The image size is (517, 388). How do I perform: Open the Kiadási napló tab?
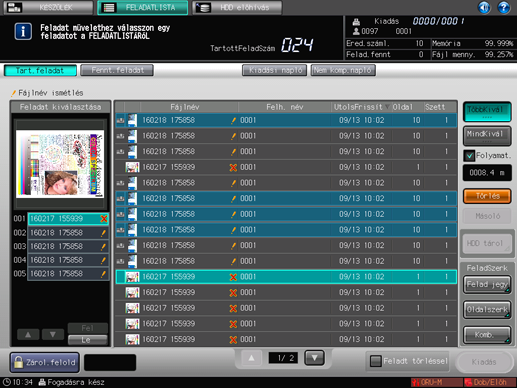point(275,70)
